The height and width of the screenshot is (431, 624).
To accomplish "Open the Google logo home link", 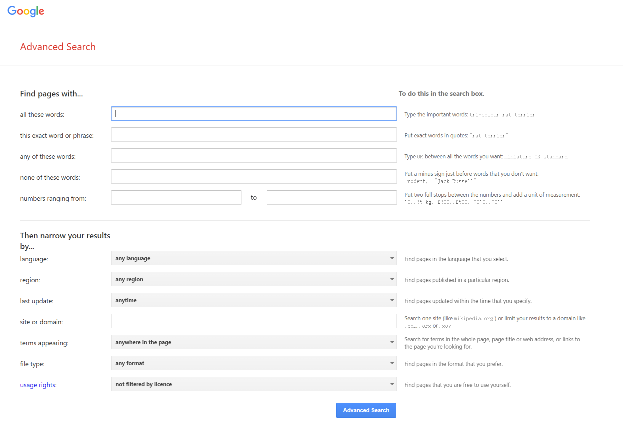I will (26, 11).
